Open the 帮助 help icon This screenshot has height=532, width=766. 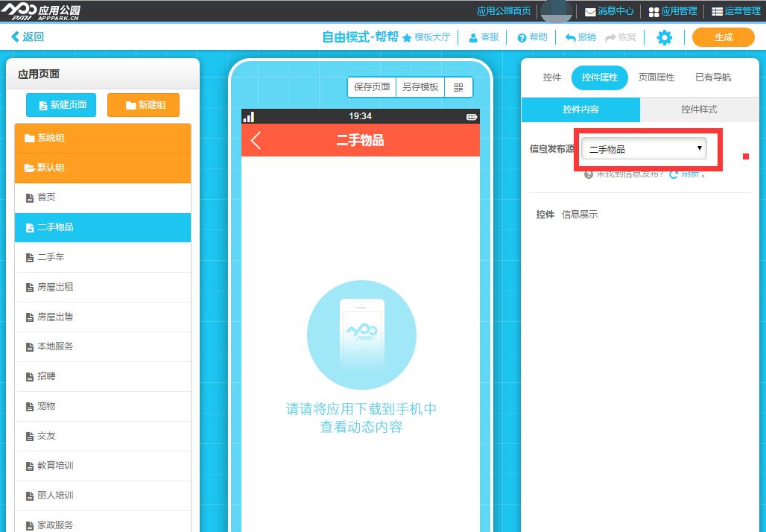coord(520,37)
